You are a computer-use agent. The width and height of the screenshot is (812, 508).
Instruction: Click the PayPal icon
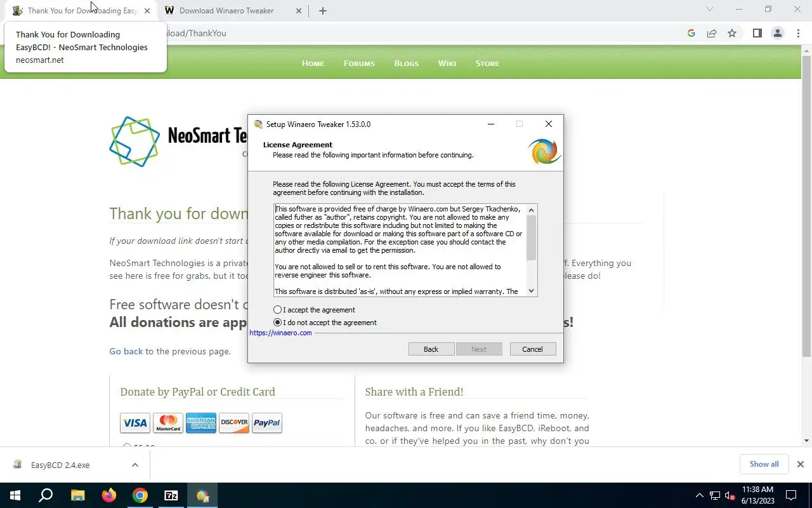[x=267, y=423]
